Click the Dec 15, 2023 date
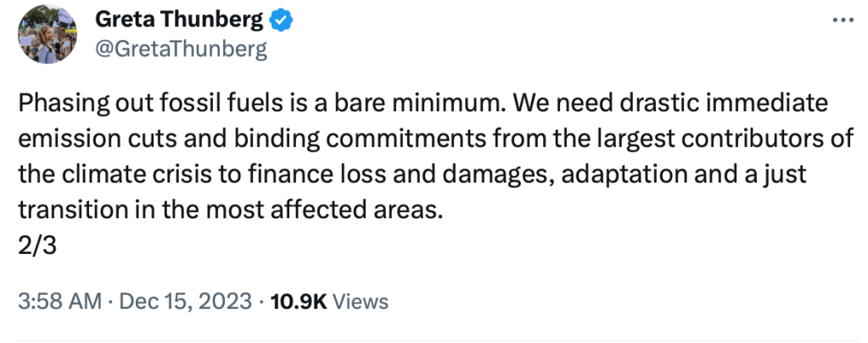Screen dimensions: 868x343 [x=184, y=301]
